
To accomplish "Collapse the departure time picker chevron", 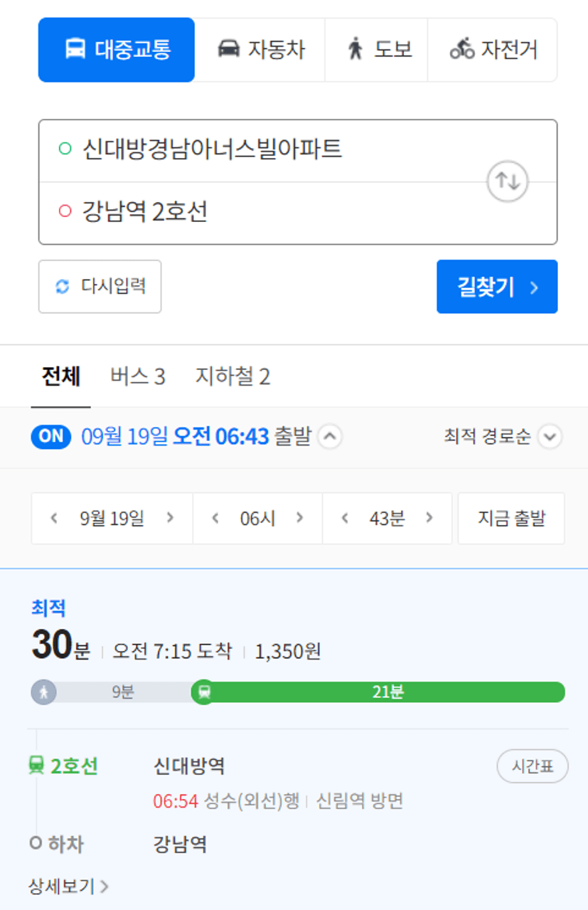I will click(329, 436).
